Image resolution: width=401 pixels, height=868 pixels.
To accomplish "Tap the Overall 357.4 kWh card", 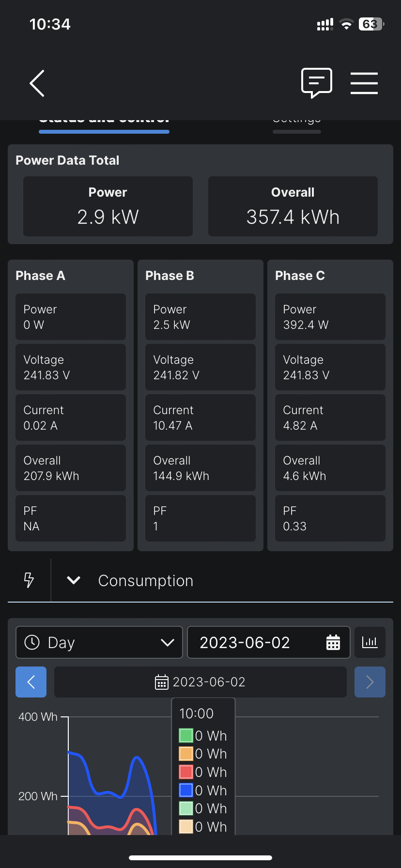I will (293, 206).
